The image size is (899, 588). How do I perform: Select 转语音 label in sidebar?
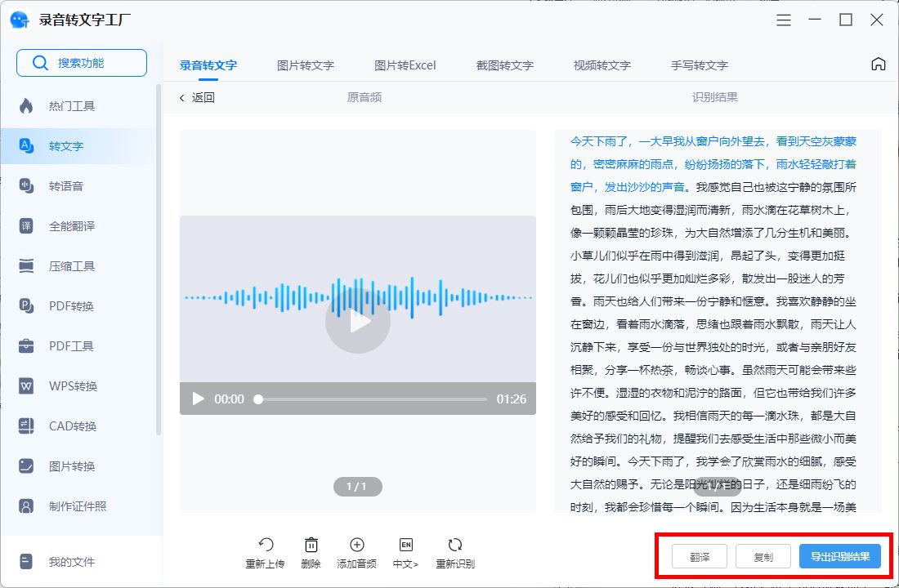66,186
